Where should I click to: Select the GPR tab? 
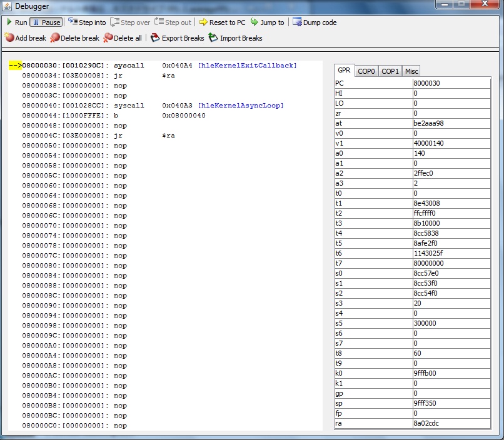344,71
